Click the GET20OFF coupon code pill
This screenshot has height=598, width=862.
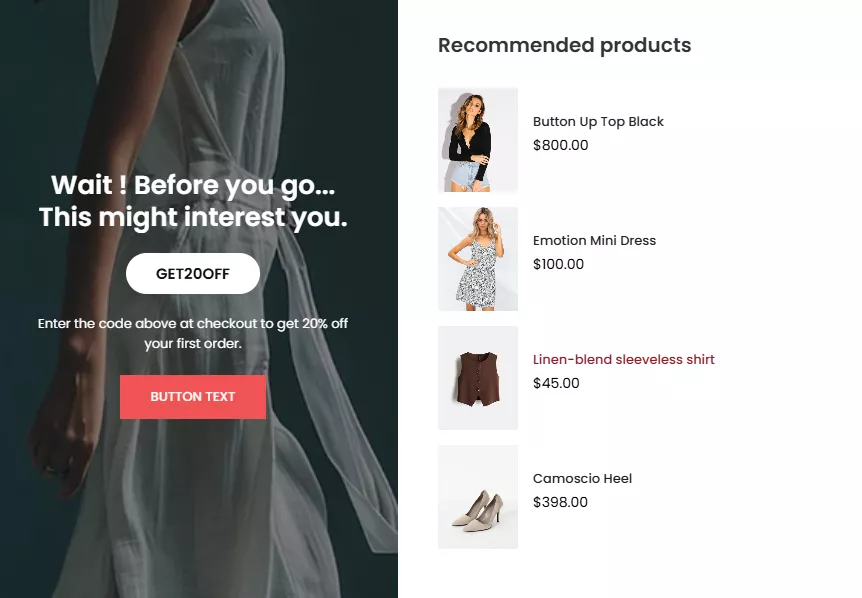(x=193, y=274)
